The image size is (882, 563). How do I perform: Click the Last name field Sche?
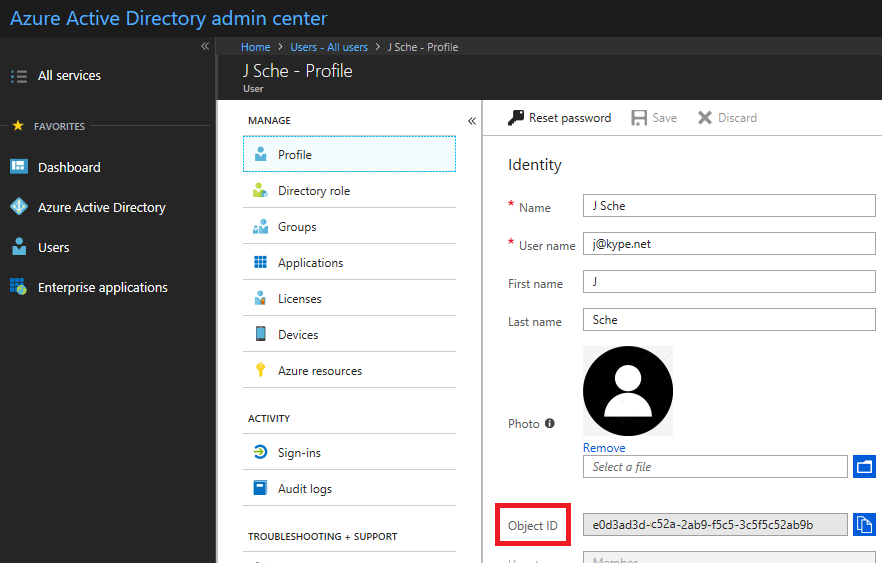click(729, 319)
